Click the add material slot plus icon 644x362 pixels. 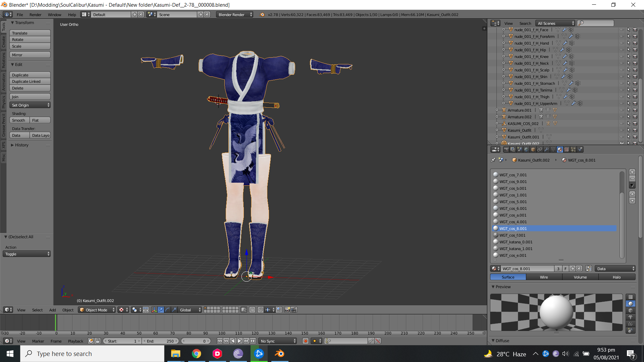click(x=632, y=172)
